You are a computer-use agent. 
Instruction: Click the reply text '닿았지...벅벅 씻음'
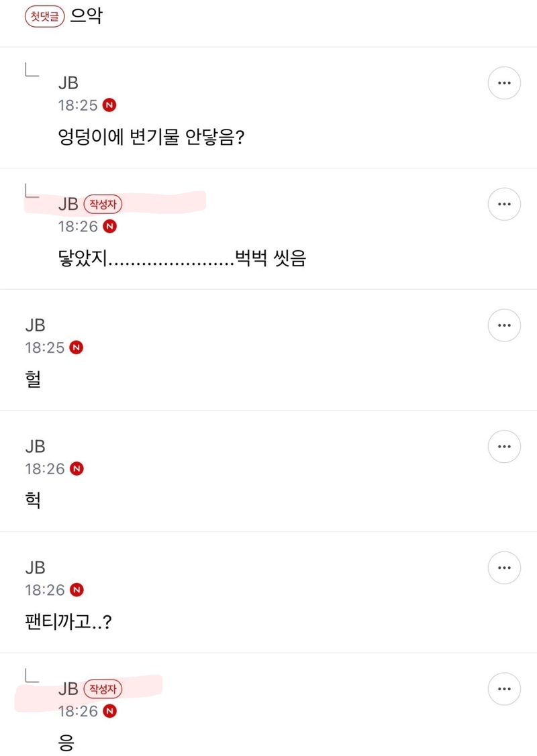click(182, 258)
